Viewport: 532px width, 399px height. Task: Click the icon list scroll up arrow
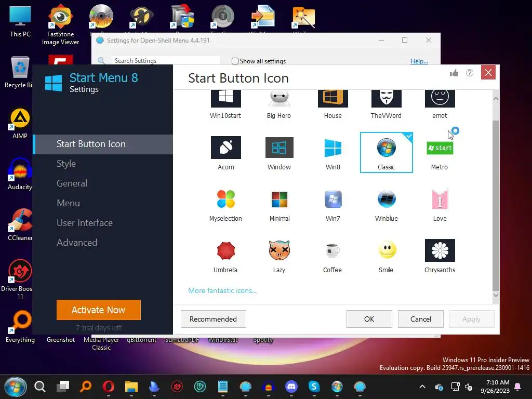496,99
